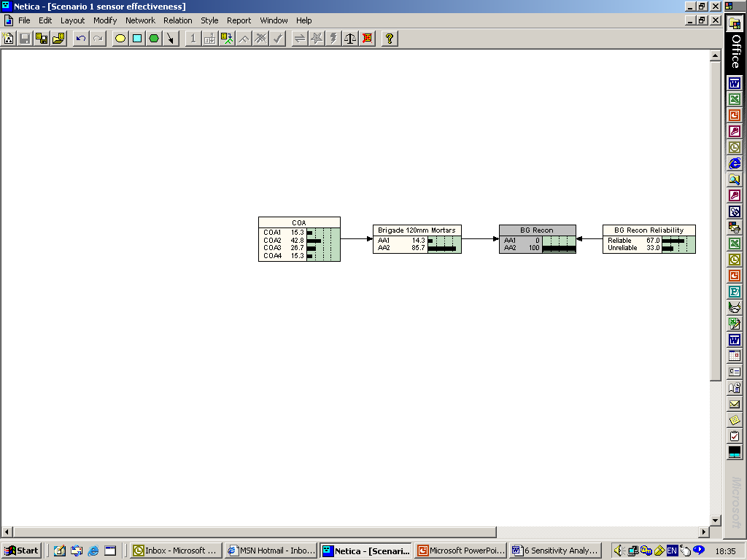This screenshot has height=560, width=747.
Task: Click the floppy disk Save icon
Action: (26, 39)
